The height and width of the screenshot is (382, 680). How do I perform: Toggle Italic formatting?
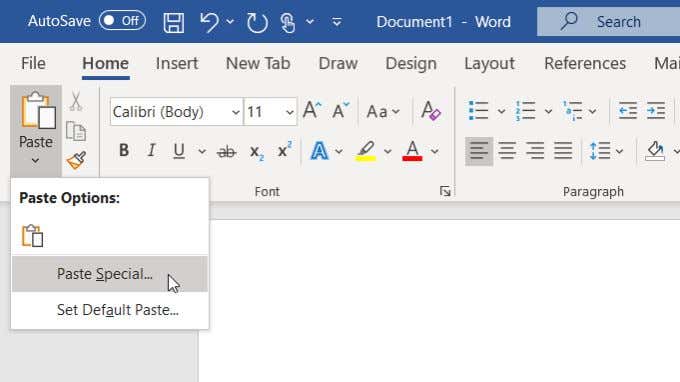click(x=151, y=150)
